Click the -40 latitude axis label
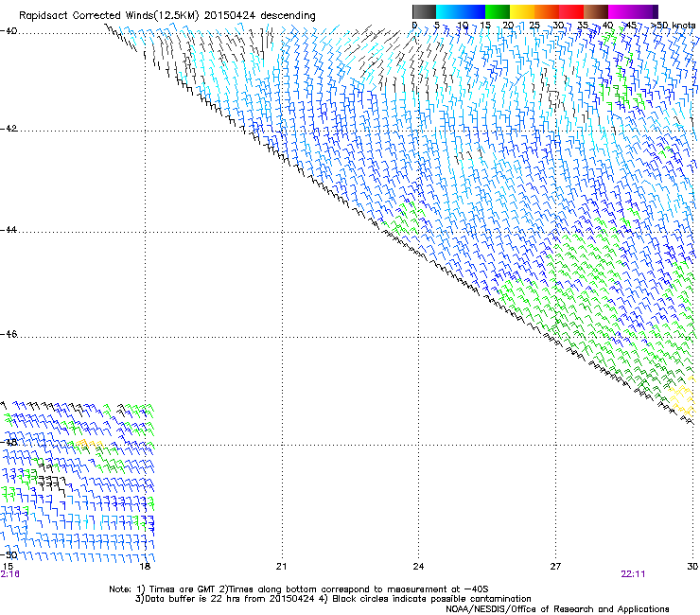The width and height of the screenshot is (700, 615). tap(9, 31)
